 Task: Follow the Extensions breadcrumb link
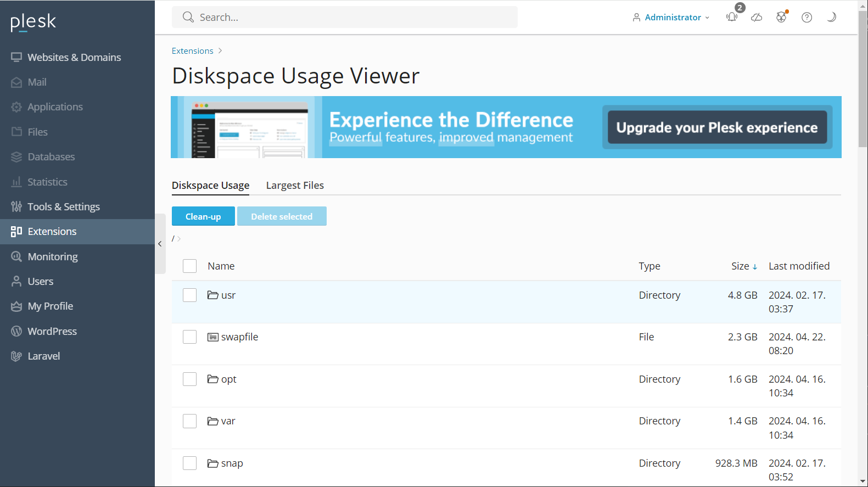[192, 51]
